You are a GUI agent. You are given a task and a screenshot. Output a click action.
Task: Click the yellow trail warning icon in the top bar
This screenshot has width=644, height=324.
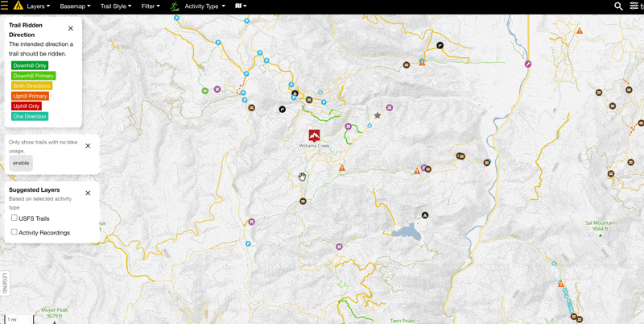coord(18,6)
